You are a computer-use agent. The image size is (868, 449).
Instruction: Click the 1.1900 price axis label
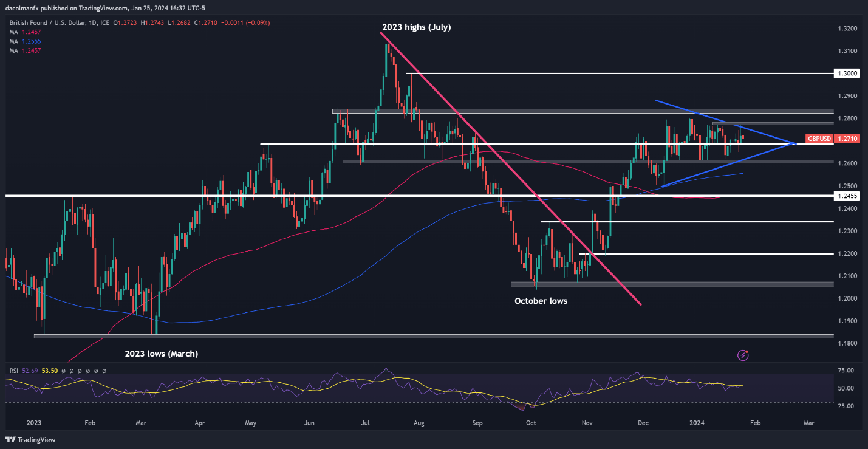pyautogui.click(x=847, y=321)
